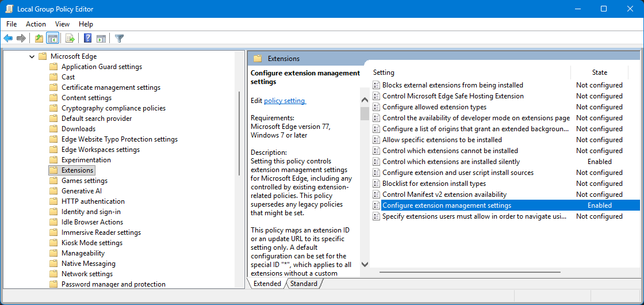Viewport: 644px width, 305px height.
Task: Toggle Show/Hide Action Pane toolbar icon
Action: point(101,39)
